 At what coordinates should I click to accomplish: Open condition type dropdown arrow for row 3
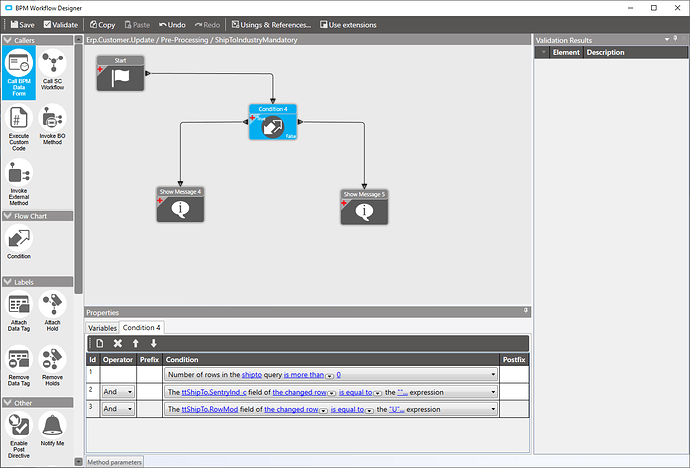[493, 409]
